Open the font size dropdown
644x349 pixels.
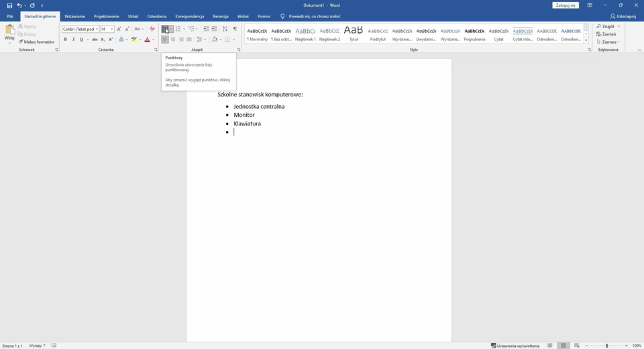(x=111, y=29)
